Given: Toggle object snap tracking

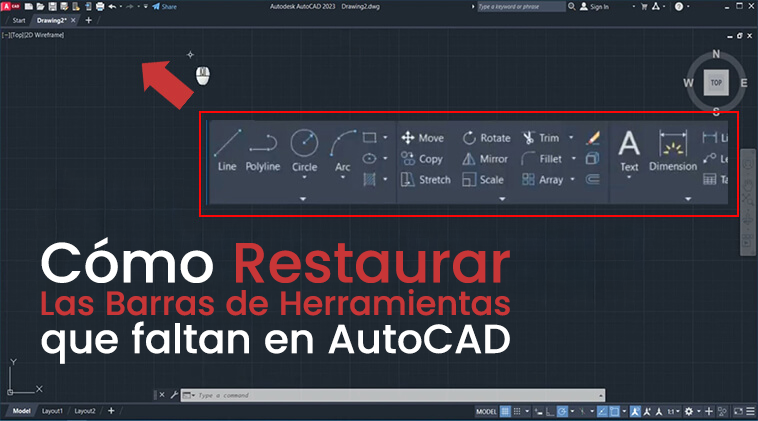Looking at the screenshot, I should pos(602,411).
